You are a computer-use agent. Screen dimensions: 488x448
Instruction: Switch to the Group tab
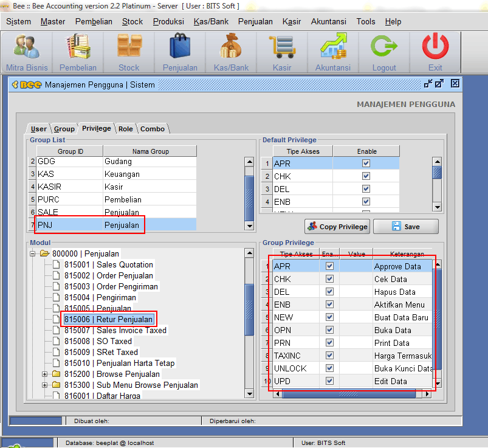click(x=64, y=129)
